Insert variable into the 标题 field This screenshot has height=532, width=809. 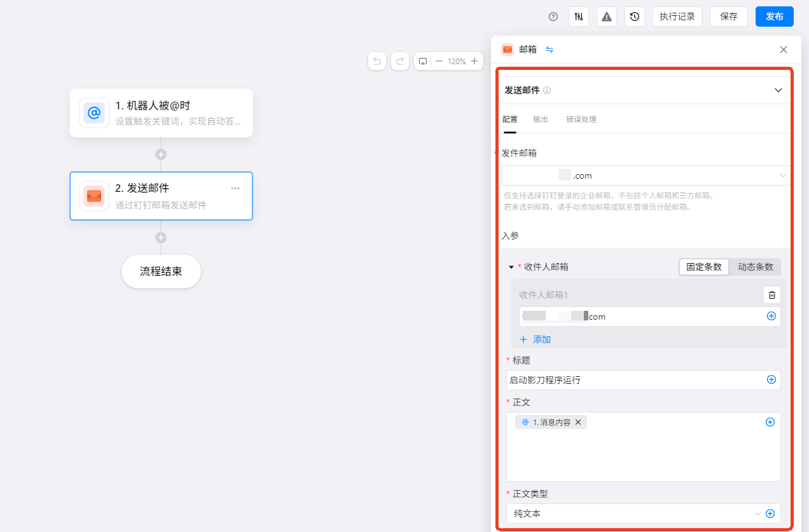click(771, 379)
